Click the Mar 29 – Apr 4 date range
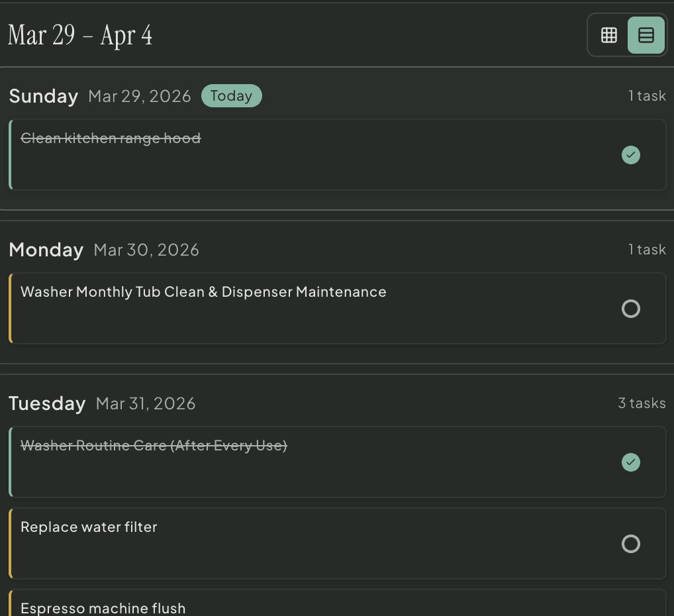The width and height of the screenshot is (674, 616). point(79,34)
